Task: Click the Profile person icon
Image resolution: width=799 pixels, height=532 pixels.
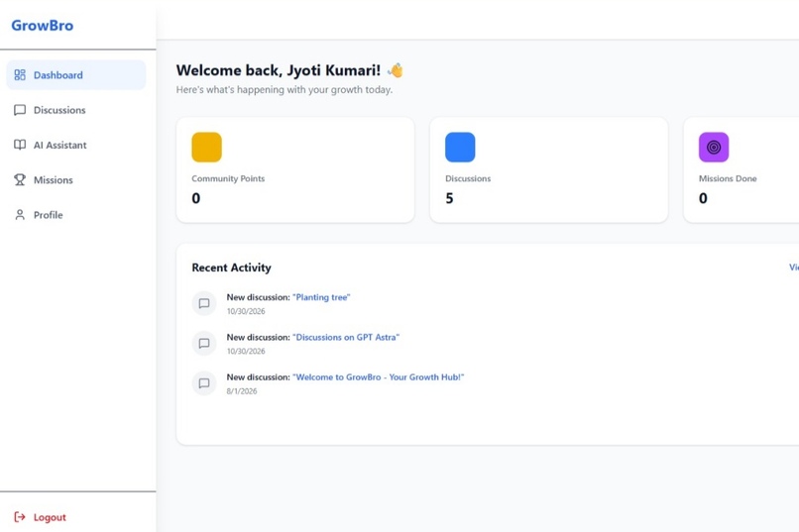Action: tap(20, 215)
